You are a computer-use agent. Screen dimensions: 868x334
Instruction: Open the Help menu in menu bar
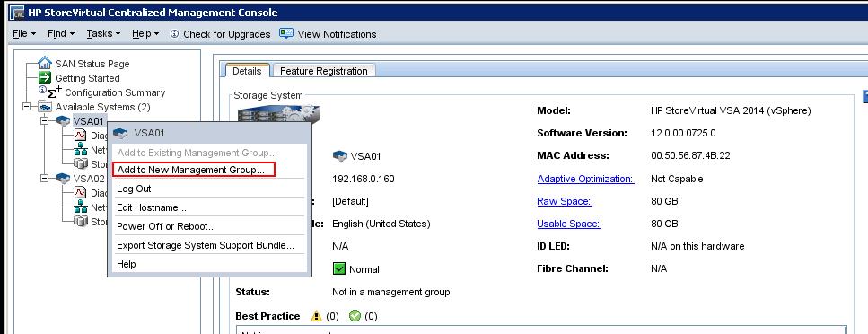pos(145,34)
